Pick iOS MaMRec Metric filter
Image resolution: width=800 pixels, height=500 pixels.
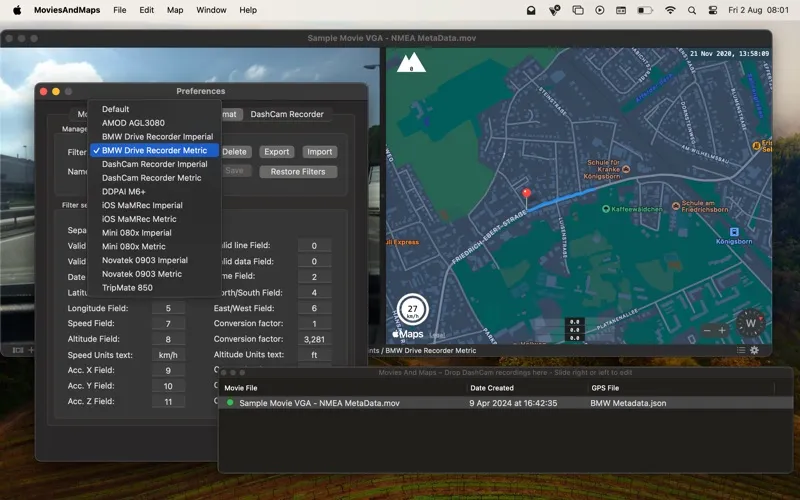point(155,219)
